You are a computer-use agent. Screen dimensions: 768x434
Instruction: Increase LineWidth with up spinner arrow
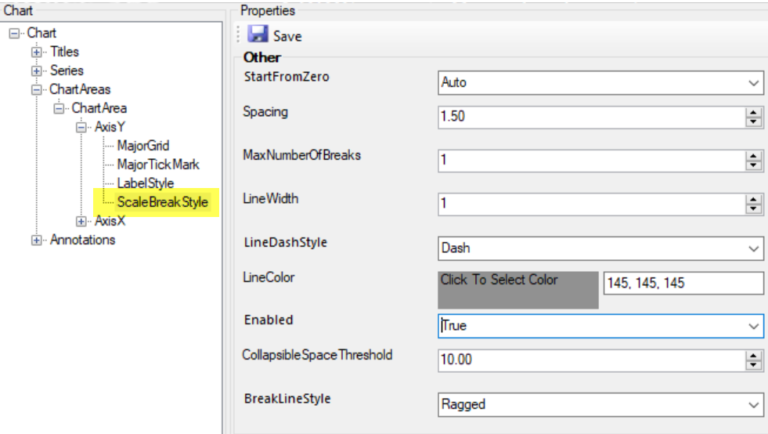point(753,199)
